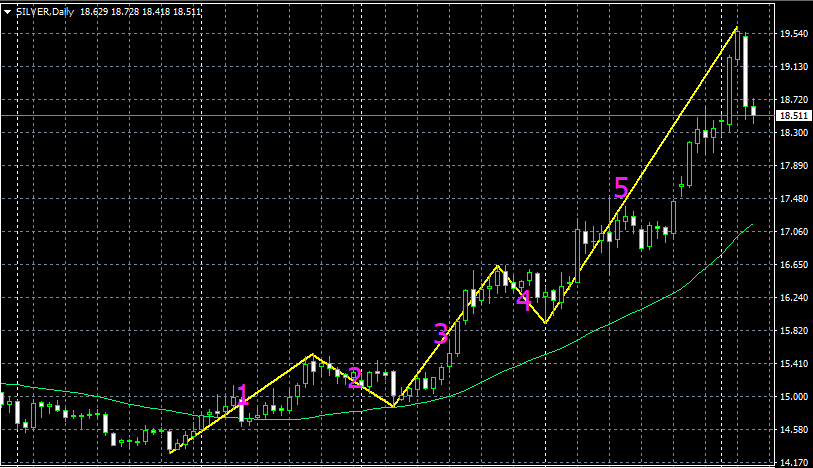The image size is (813, 468).
Task: Select the close value 18.511 in chart header
Action: 187,11
